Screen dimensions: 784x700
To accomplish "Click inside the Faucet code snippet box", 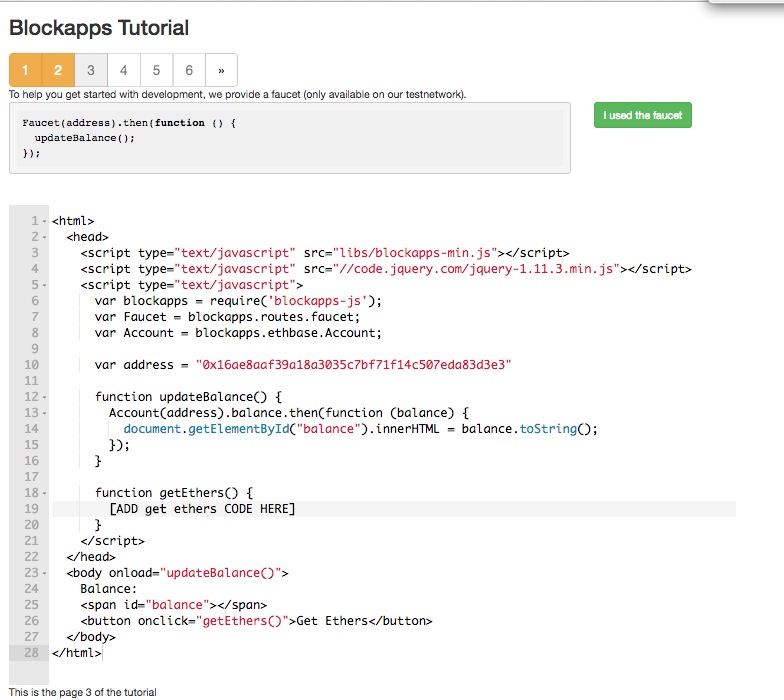I will [290, 138].
